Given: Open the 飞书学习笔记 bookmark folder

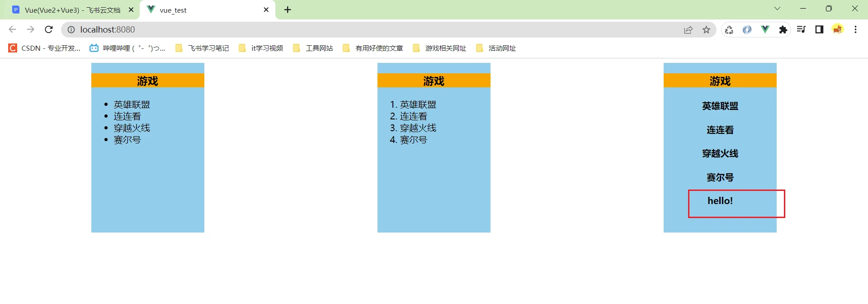Looking at the screenshot, I should pos(202,48).
